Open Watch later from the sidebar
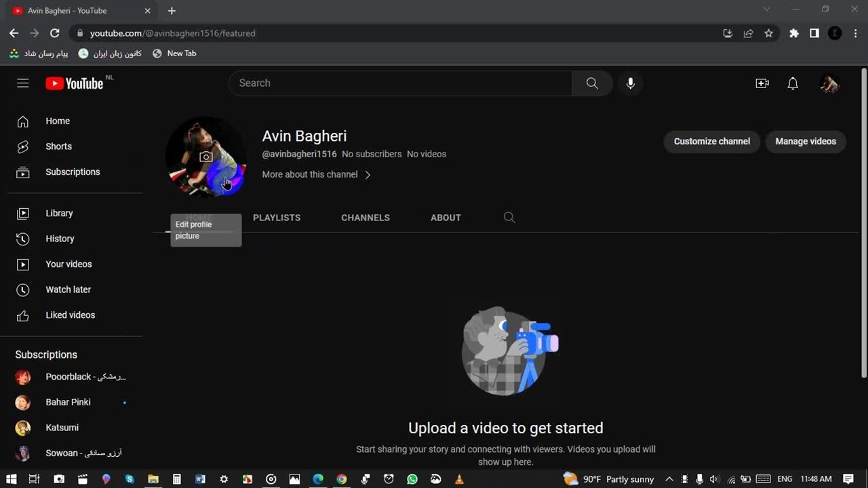Image resolution: width=868 pixels, height=488 pixels. (x=68, y=289)
